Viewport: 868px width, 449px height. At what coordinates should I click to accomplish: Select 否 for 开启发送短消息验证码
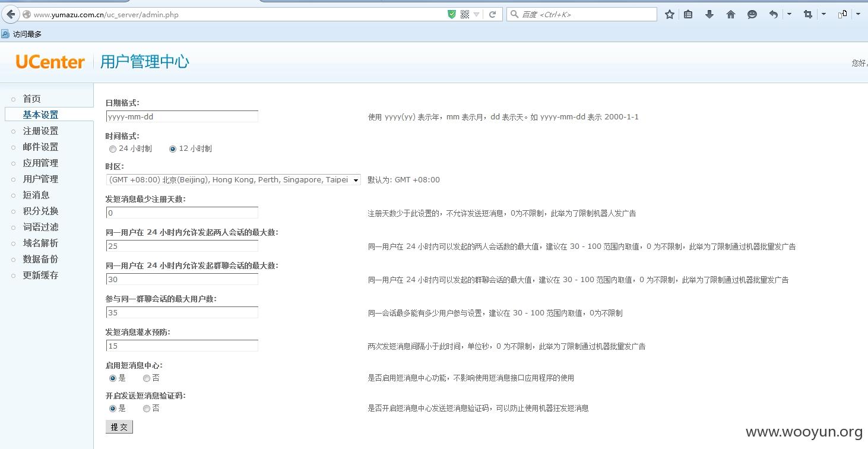click(147, 409)
